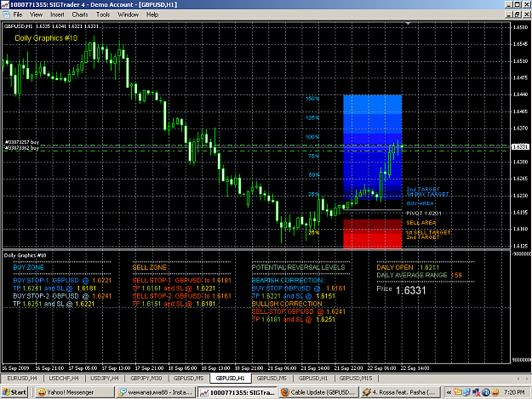Click the Price 1.6331 readout
Screen dimensions: 532x399
[401, 290]
